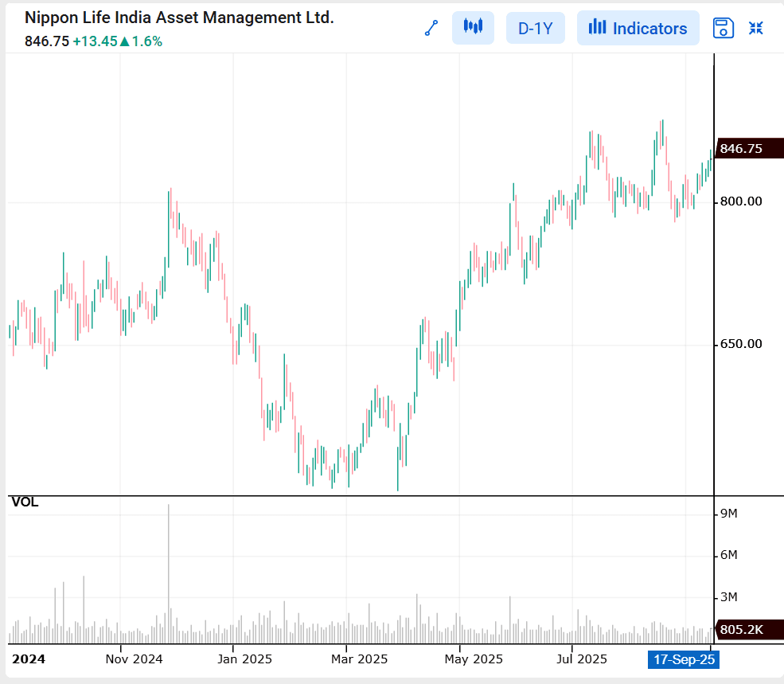
Task: Click the 800.00 price axis label
Action: point(741,201)
